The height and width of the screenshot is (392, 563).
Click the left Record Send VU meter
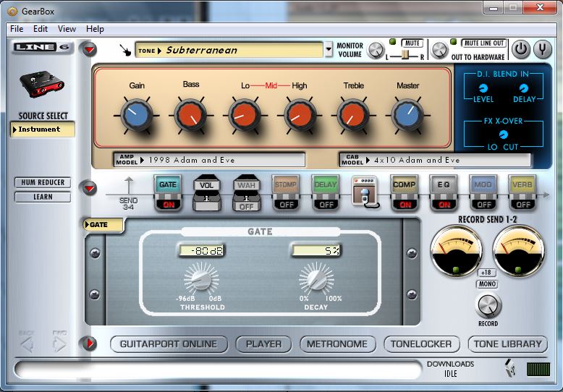point(456,251)
